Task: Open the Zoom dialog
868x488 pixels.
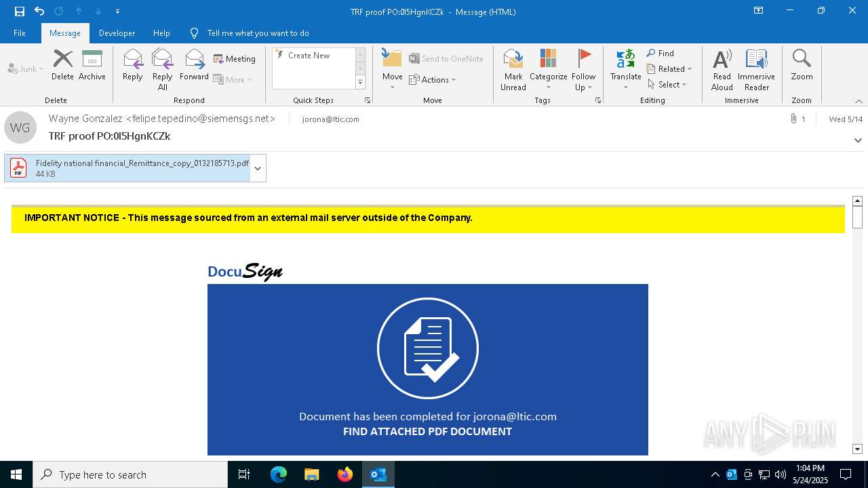Action: [x=802, y=65]
